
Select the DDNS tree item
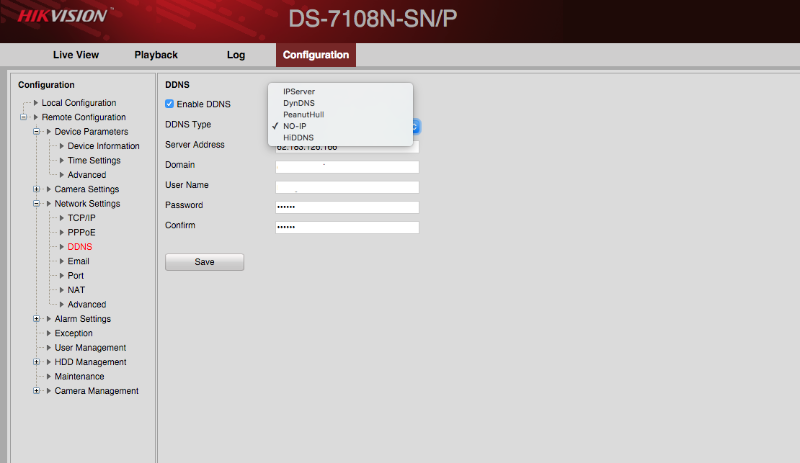click(x=80, y=247)
